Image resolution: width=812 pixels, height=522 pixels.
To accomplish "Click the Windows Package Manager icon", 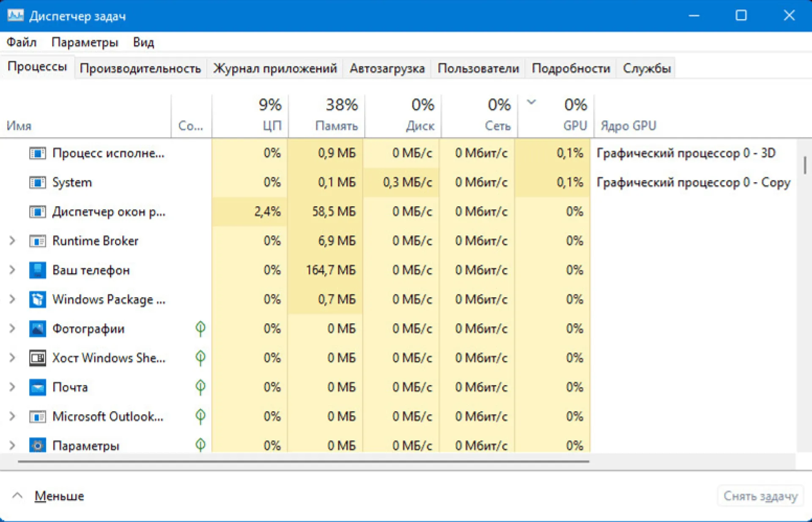I will (x=37, y=299).
